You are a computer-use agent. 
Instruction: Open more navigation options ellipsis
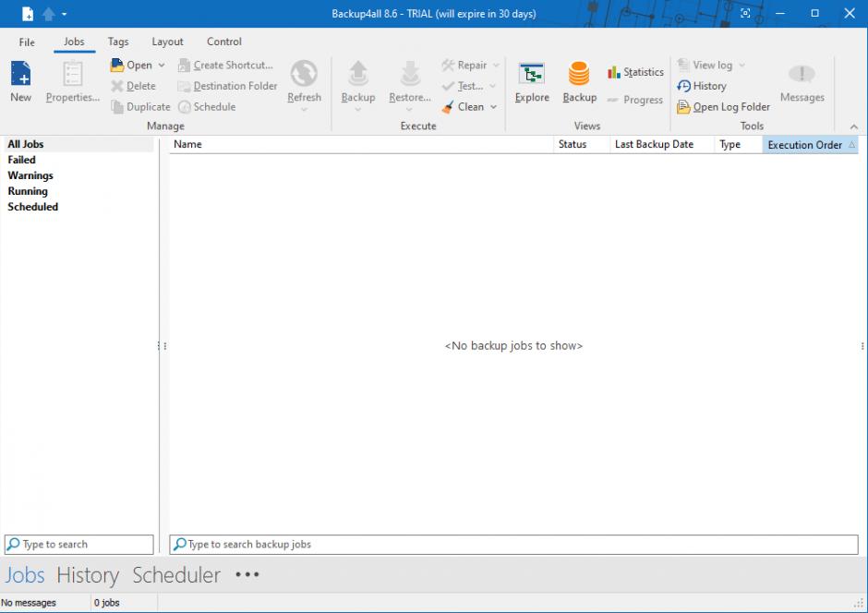(x=247, y=574)
